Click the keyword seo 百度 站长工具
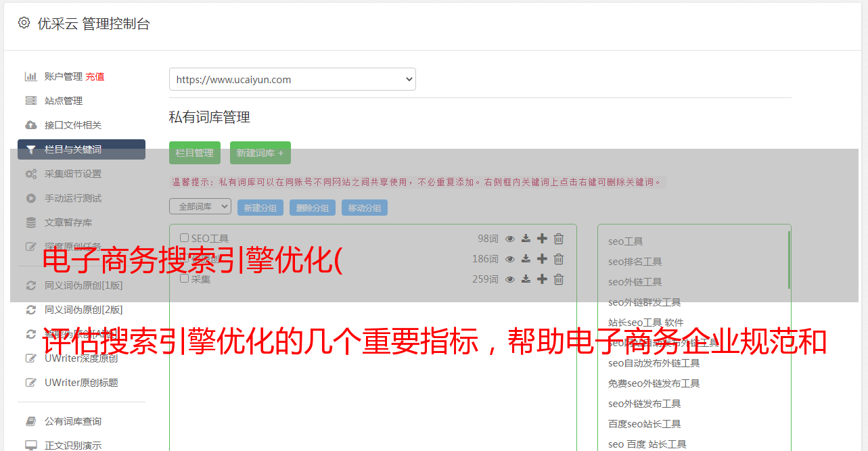This screenshot has height=451, width=868. pyautogui.click(x=647, y=444)
